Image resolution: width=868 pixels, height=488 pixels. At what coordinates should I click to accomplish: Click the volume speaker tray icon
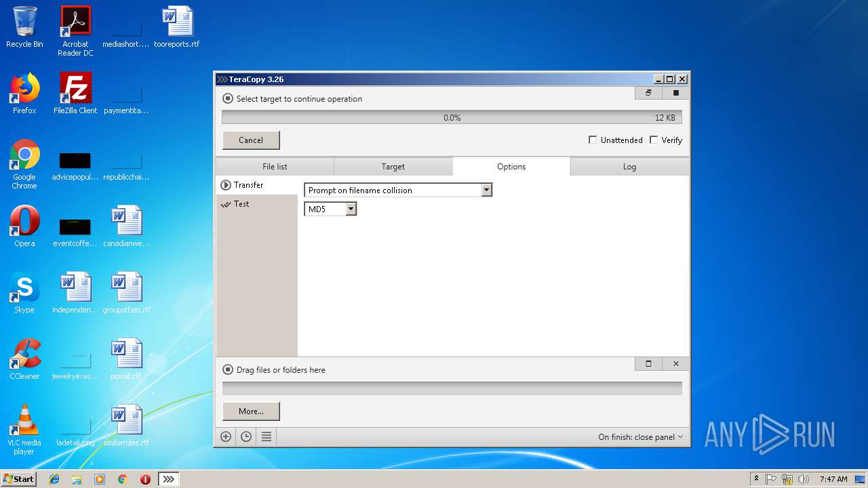(x=804, y=479)
